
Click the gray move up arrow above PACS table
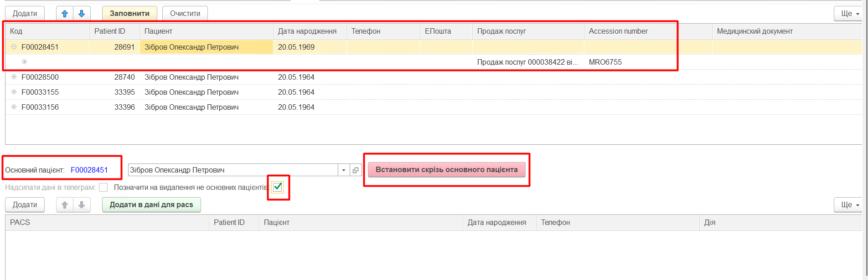(65, 205)
